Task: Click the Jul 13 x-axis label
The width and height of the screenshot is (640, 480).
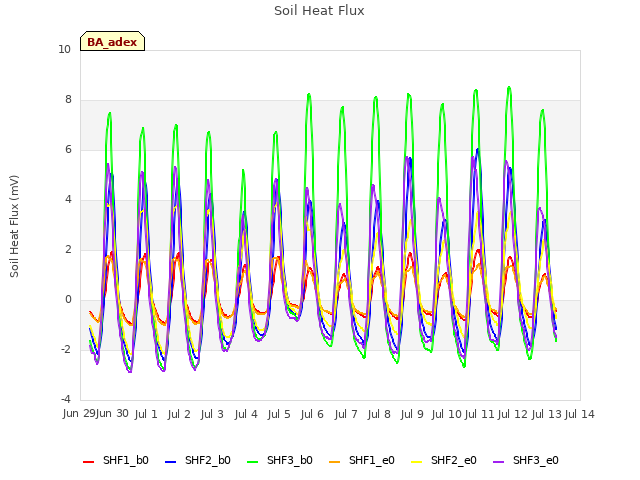Action: (547, 414)
